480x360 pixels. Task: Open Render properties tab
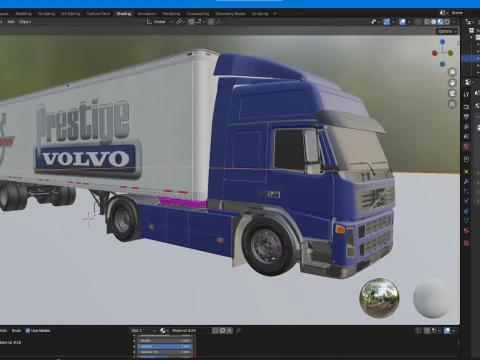(466, 107)
